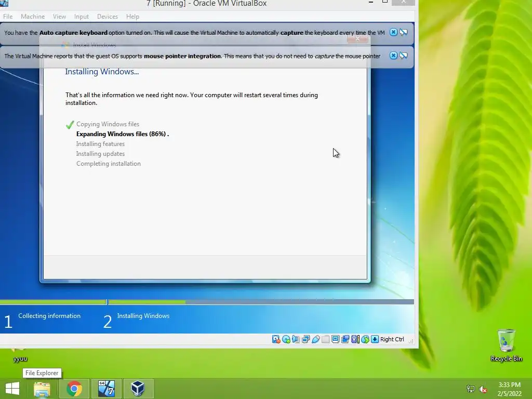Viewport: 532px width, 399px height.
Task: Click the Collecting information progress bar
Action: coord(53,302)
